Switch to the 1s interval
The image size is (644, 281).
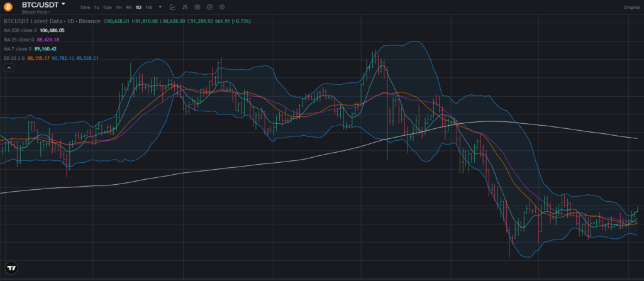click(x=96, y=7)
